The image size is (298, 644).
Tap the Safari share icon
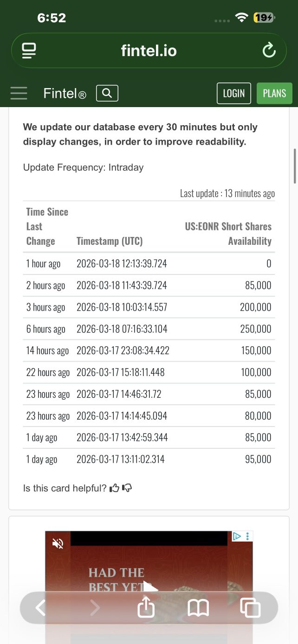(x=146, y=607)
